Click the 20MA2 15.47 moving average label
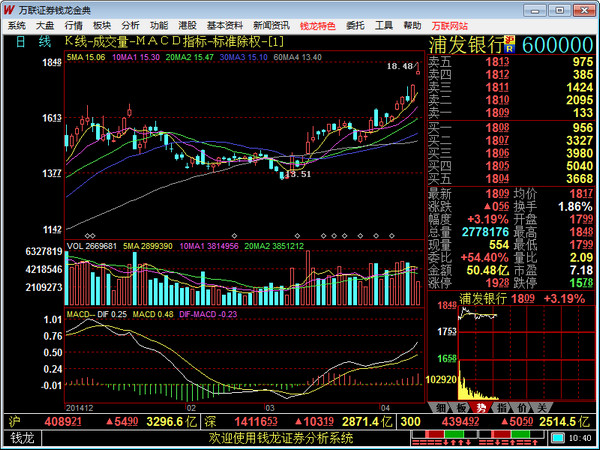The height and width of the screenshot is (450, 600). [189, 57]
